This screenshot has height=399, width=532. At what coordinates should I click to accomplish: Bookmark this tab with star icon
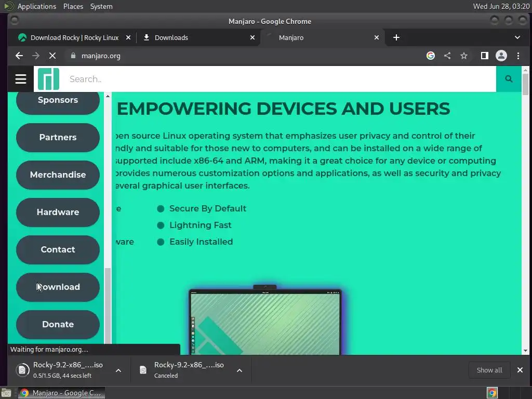tap(464, 56)
